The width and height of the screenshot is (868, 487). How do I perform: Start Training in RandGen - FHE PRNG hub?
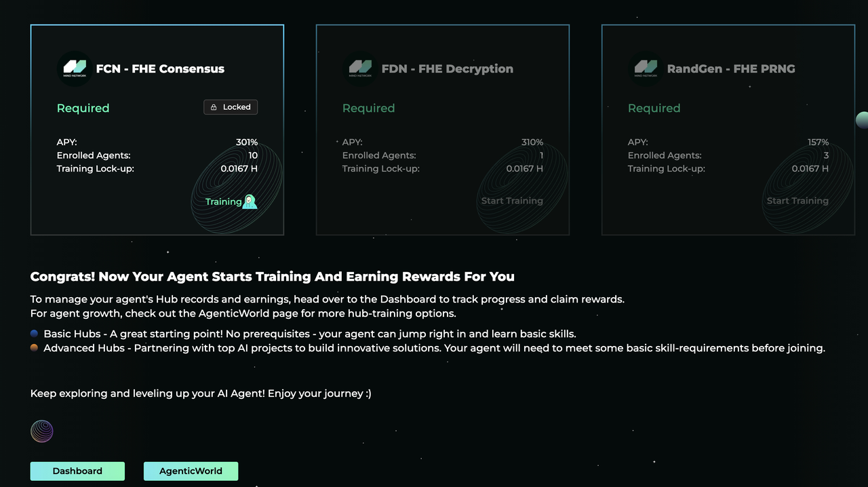click(797, 201)
